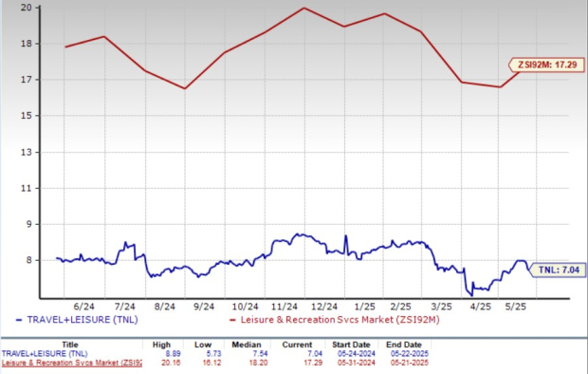
Task: Open the Leisure & Recreation Svcs Market link in table
Action: pyautogui.click(x=72, y=364)
